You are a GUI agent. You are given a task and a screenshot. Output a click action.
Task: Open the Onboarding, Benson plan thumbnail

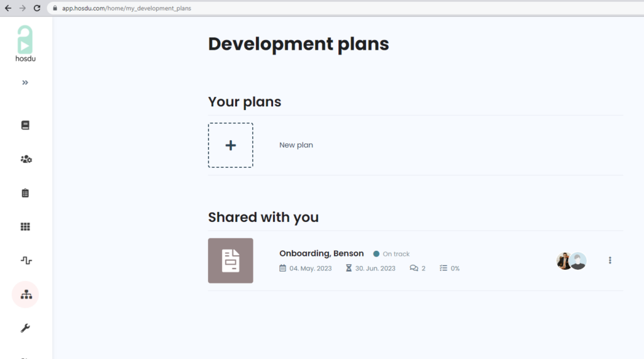[x=230, y=260]
